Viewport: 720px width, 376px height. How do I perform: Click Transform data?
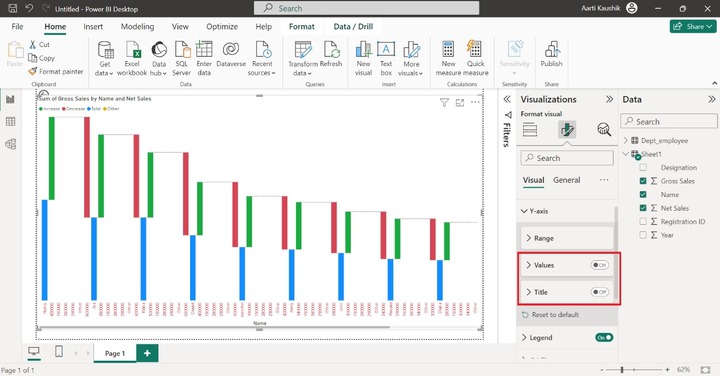click(303, 58)
